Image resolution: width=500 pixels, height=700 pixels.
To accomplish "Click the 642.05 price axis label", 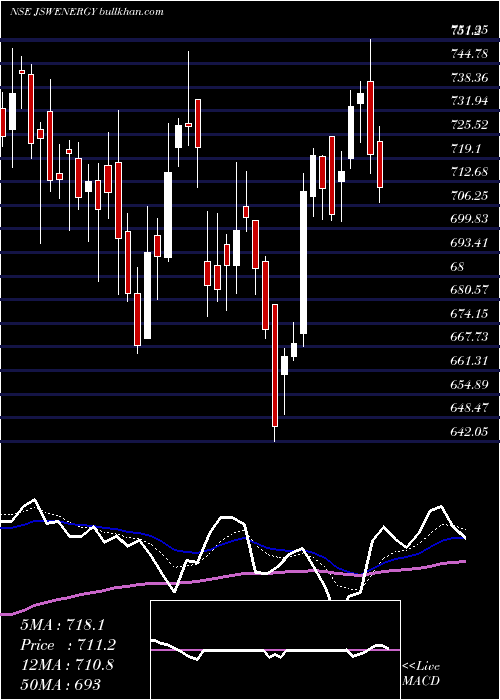I will [469, 432].
